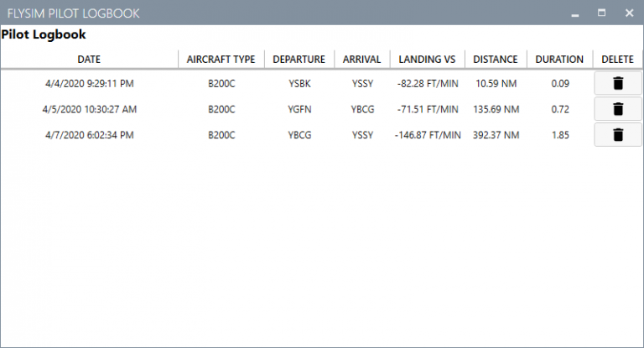644x348 pixels.
Task: Select the 135.69 NM distance cell
Action: pos(496,109)
